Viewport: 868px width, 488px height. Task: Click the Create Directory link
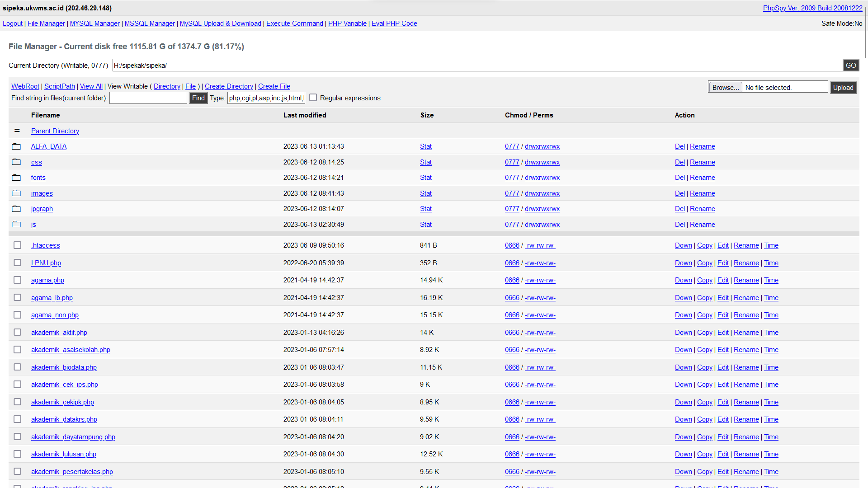[x=229, y=86]
